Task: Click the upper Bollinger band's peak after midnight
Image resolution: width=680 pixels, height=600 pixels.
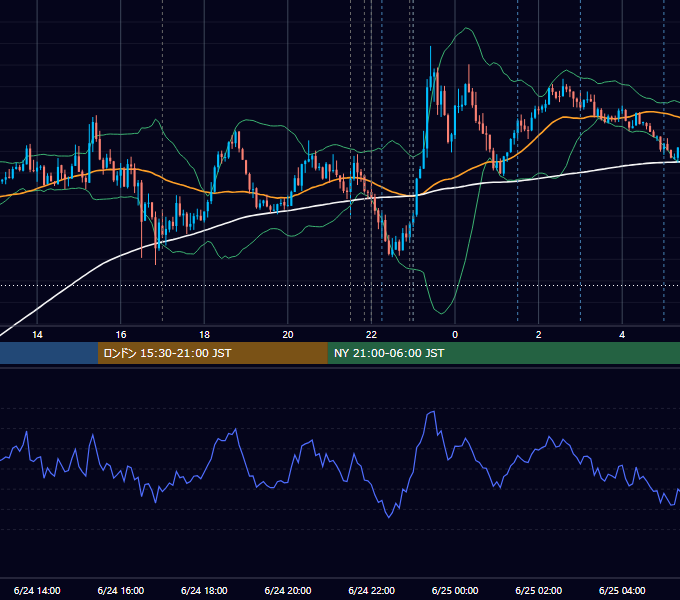Action: point(467,29)
